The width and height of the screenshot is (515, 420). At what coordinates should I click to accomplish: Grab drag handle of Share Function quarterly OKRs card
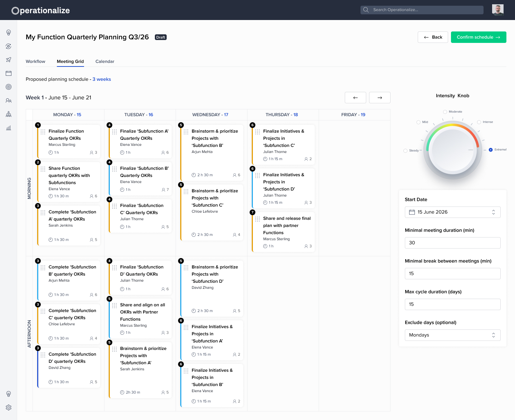point(43,169)
